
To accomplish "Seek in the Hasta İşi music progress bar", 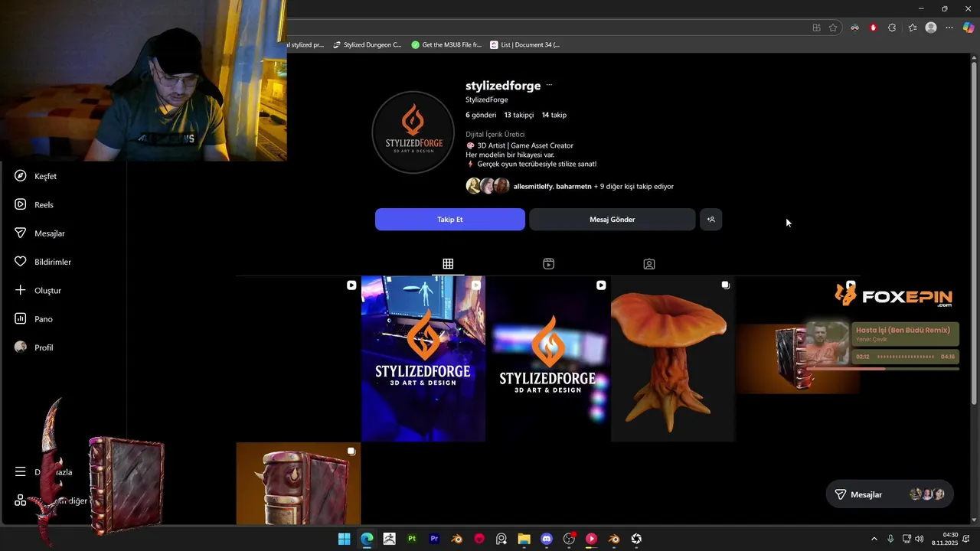I will (882, 368).
